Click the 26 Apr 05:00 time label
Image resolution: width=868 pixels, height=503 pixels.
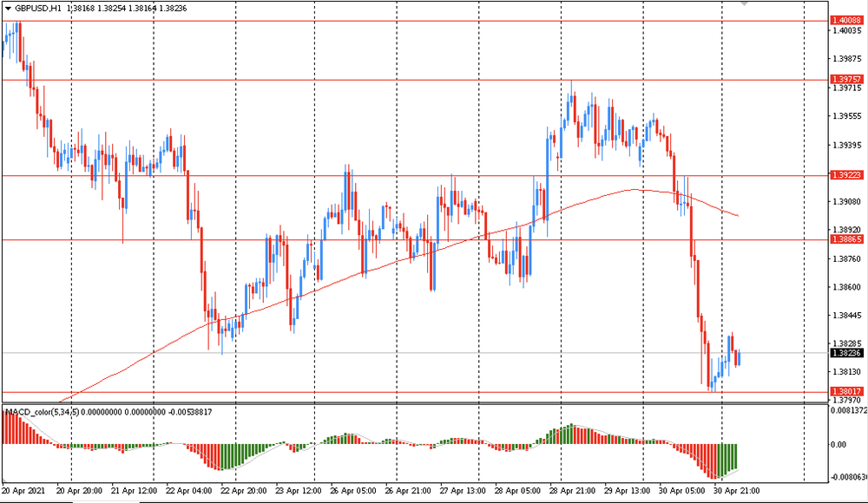[x=353, y=491]
